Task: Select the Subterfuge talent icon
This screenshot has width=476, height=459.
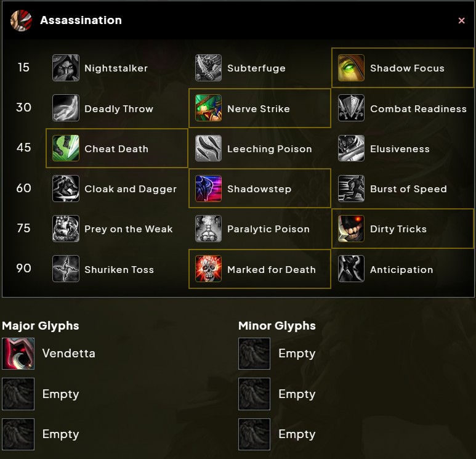Action: [x=209, y=68]
